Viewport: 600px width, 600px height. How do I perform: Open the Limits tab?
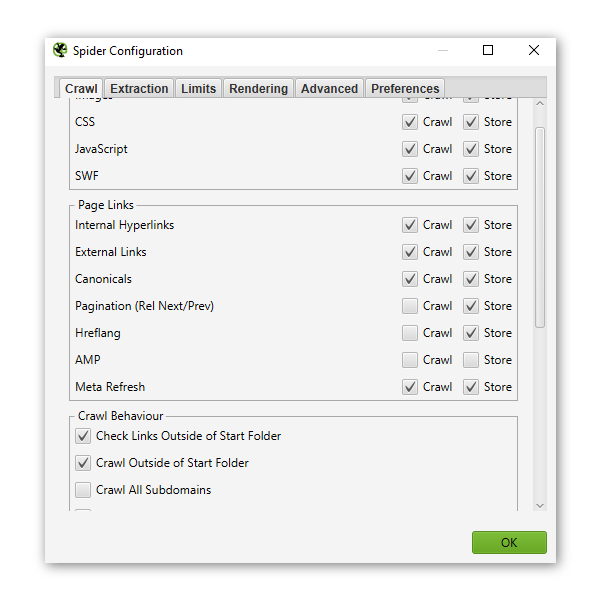coord(198,89)
